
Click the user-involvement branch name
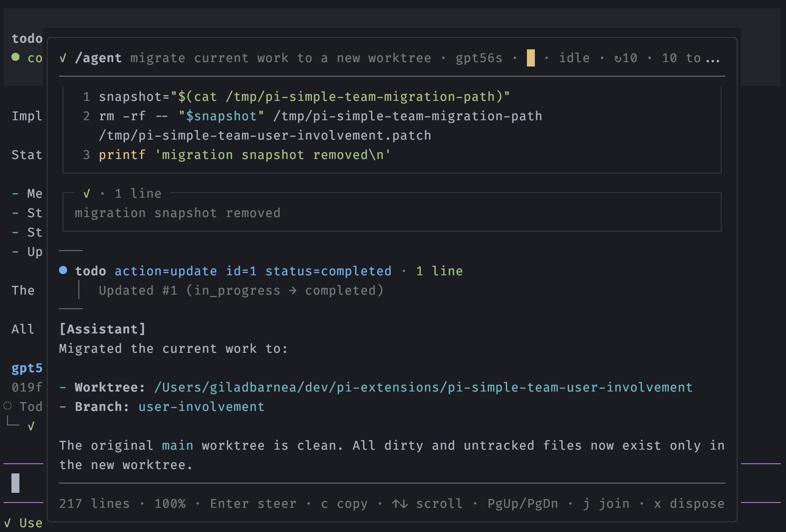pos(201,407)
